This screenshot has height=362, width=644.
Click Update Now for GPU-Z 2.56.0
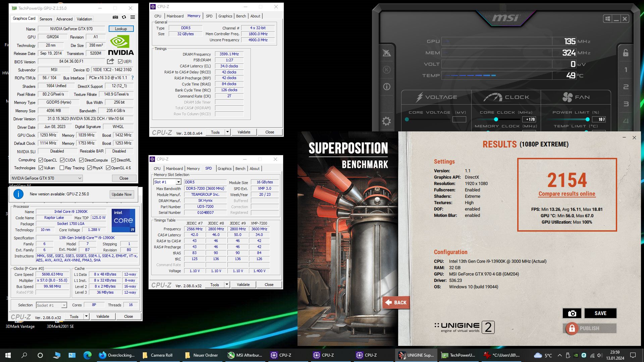pos(122,194)
